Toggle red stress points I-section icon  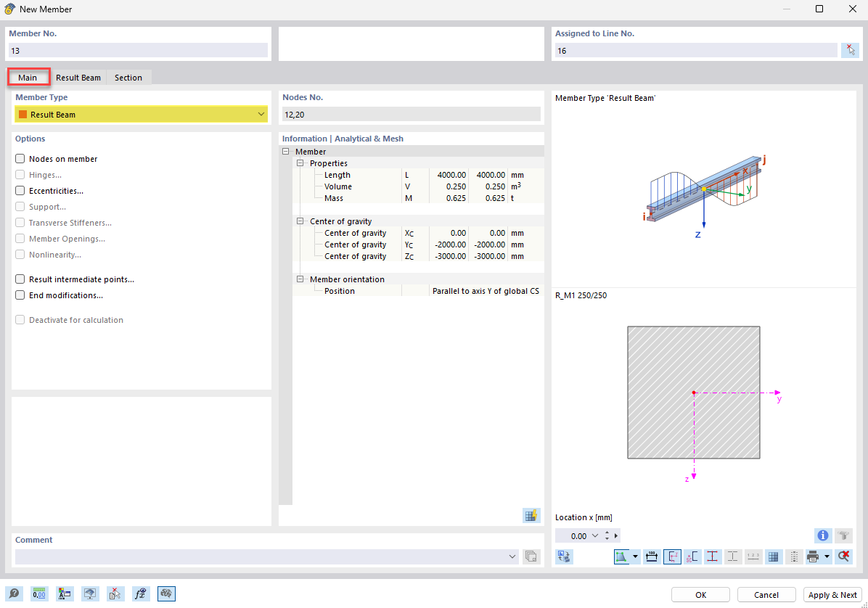713,556
